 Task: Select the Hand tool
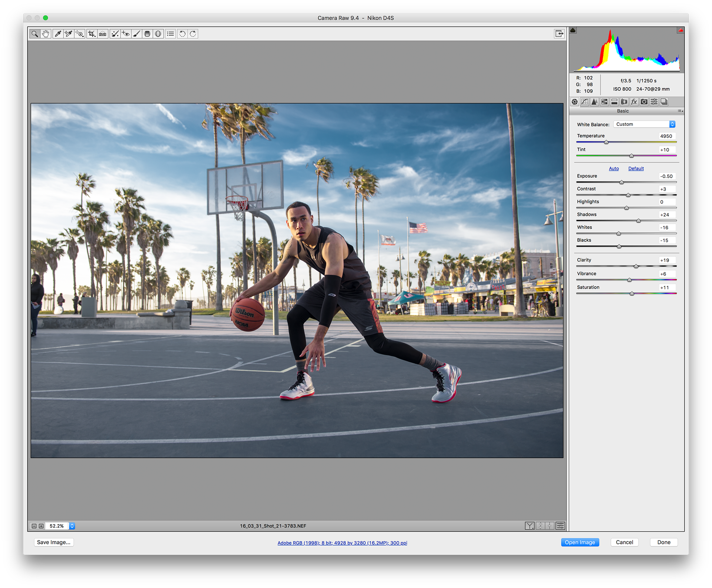pos(45,34)
